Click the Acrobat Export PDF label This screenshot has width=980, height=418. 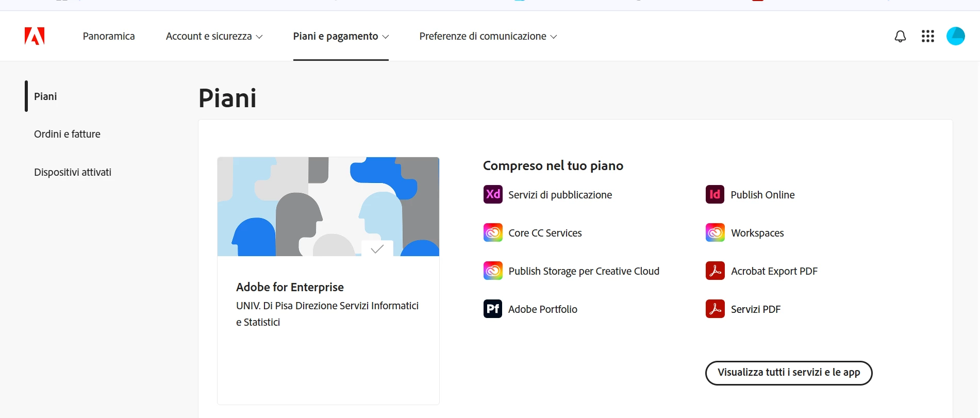pos(774,271)
